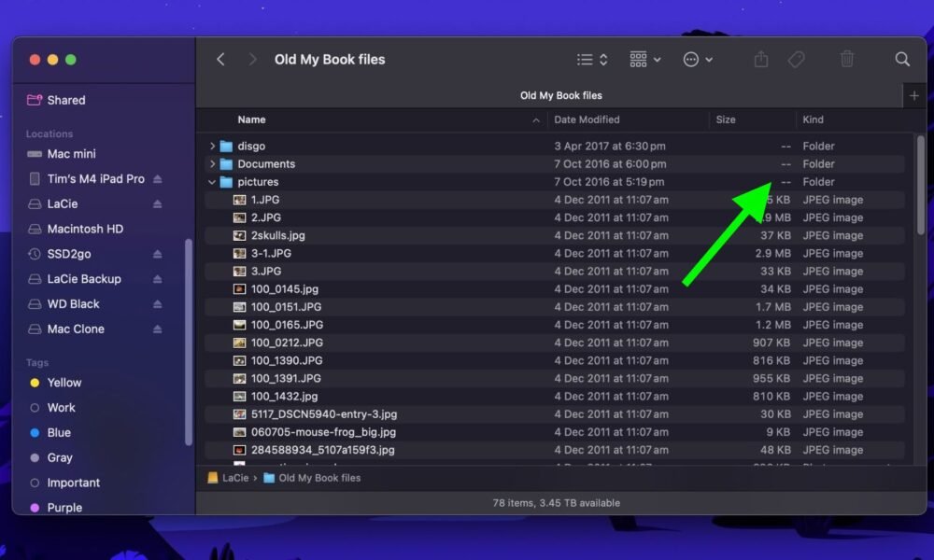The image size is (934, 560).
Task: Expand the disgo folder
Action: pyautogui.click(x=213, y=147)
